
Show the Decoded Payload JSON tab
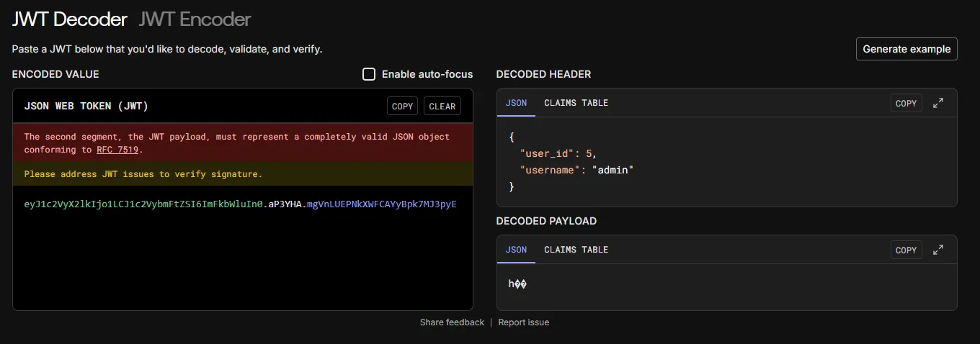point(516,250)
